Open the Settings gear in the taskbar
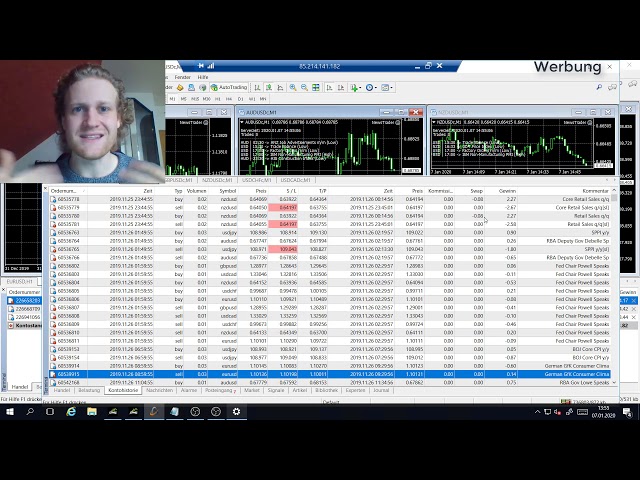The width and height of the screenshot is (640, 480). coord(237,411)
